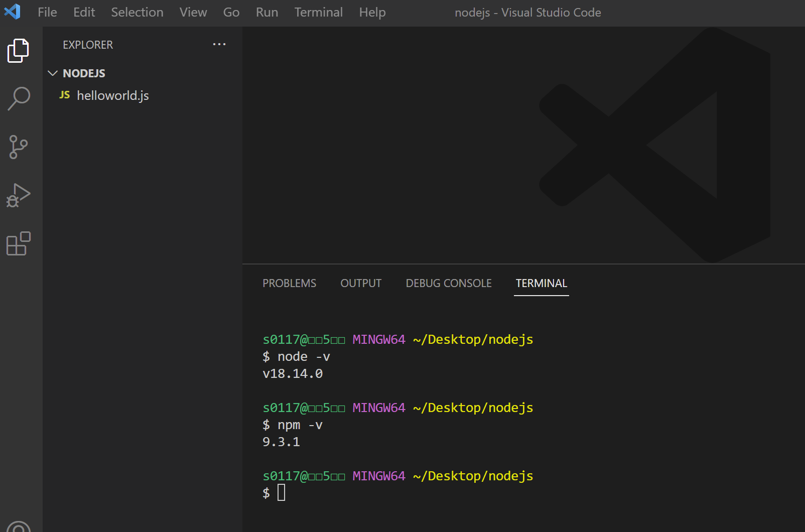Open the Source Control view icon
Screen dimensions: 805x532
click(19, 147)
